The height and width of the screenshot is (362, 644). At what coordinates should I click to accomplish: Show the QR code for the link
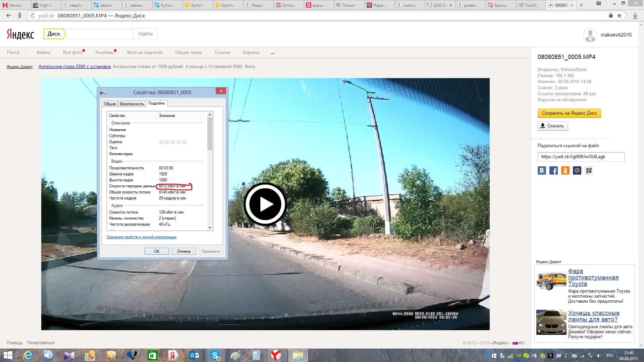589,171
